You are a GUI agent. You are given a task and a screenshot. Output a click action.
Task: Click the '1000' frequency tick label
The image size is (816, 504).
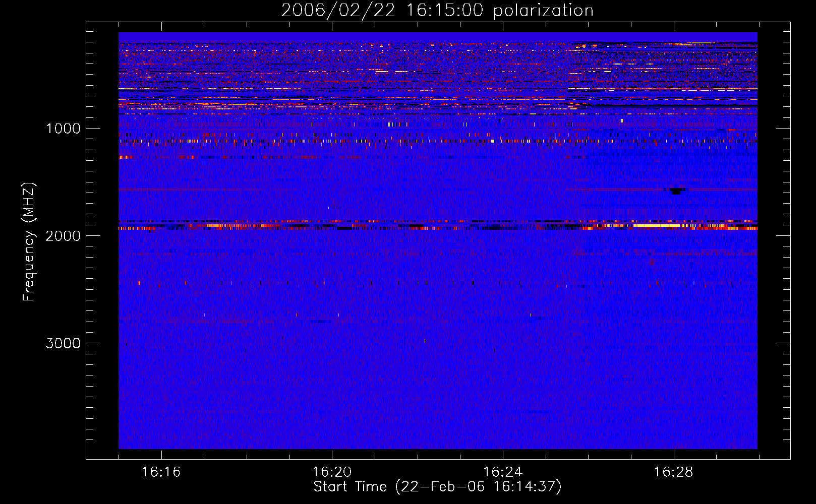63,129
